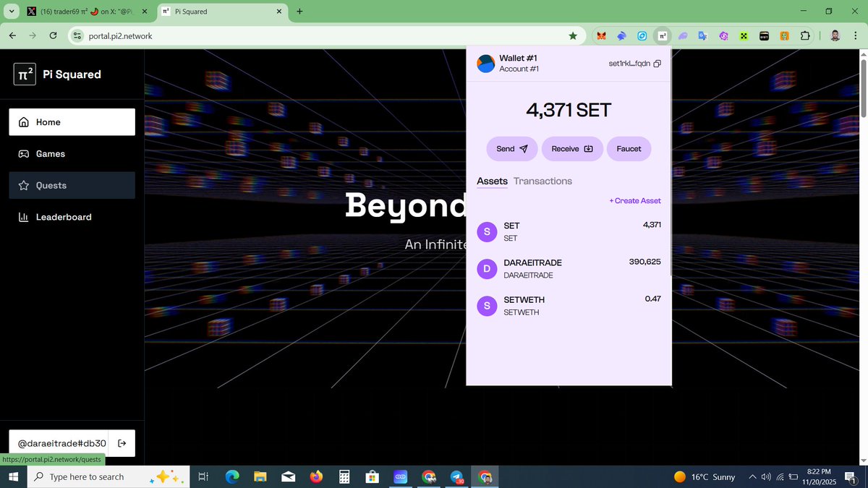Open a new browser tab
This screenshot has width=868, height=488.
click(x=299, y=12)
